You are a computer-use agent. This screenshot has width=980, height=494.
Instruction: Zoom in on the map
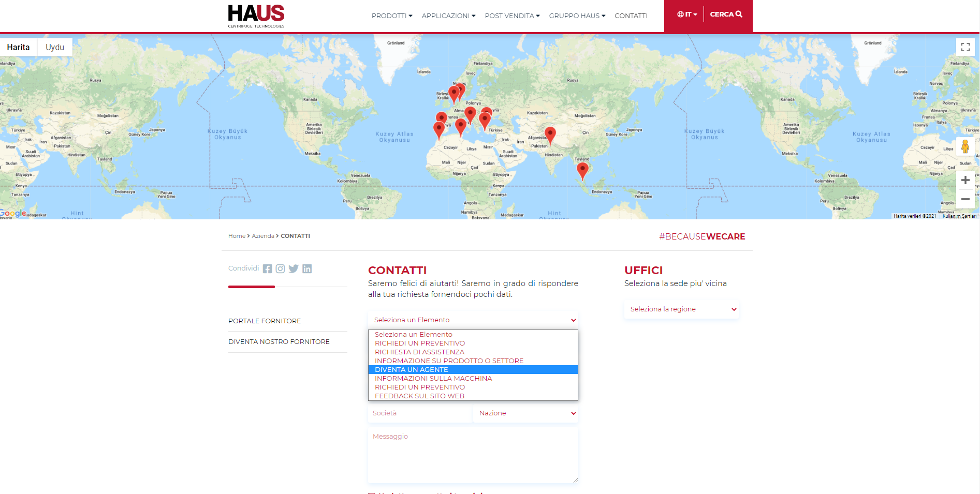[x=965, y=181]
